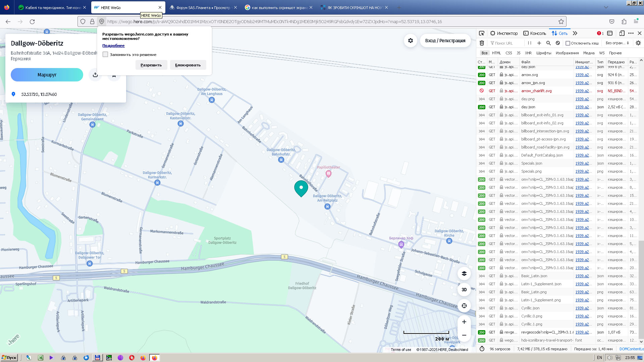Expand more devtools tabs chevron
This screenshot has width=644, height=362.
575,33
